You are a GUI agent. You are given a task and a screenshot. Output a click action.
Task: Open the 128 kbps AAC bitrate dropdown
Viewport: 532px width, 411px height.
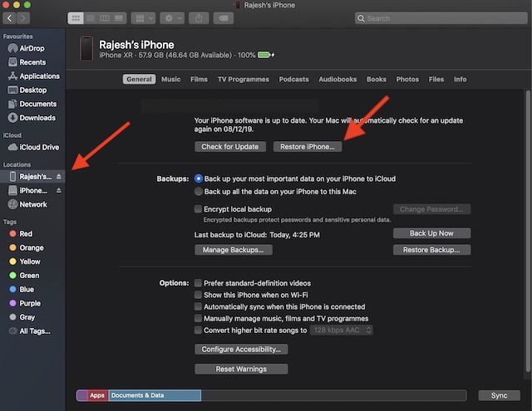coord(342,330)
